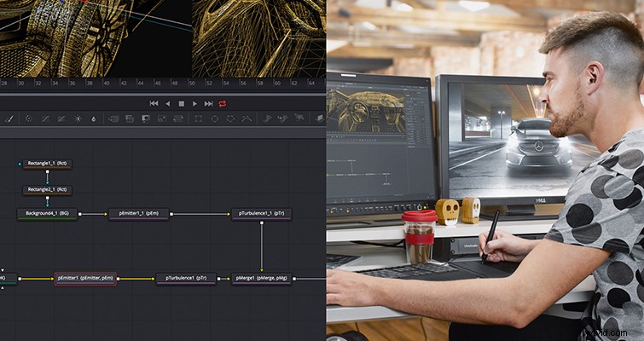Viewport: 644px width, 341px height.
Task: Toggle the red loop playback button
Action: 222,104
